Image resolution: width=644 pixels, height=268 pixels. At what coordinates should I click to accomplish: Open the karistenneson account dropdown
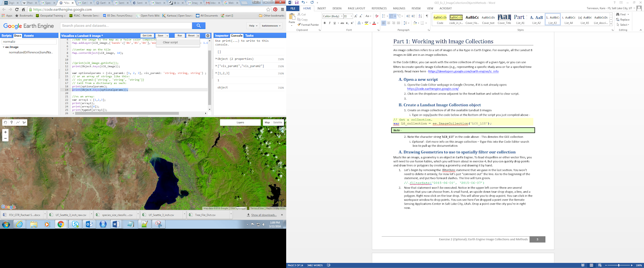[x=272, y=25]
